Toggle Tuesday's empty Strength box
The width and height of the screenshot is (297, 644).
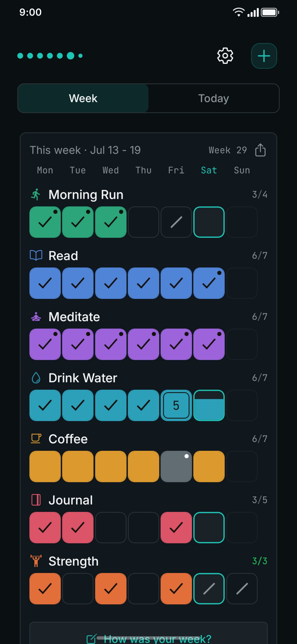(78, 589)
